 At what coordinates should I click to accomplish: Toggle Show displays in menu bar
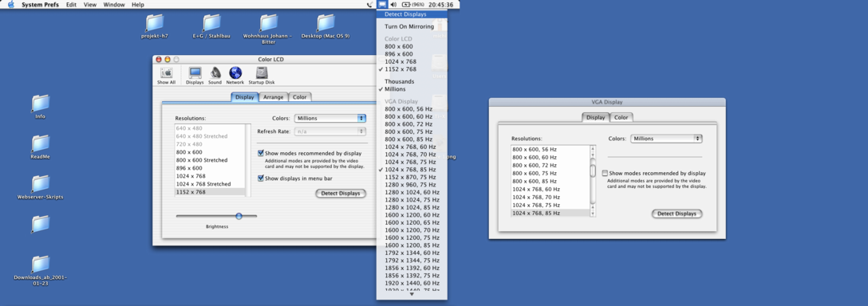click(261, 178)
